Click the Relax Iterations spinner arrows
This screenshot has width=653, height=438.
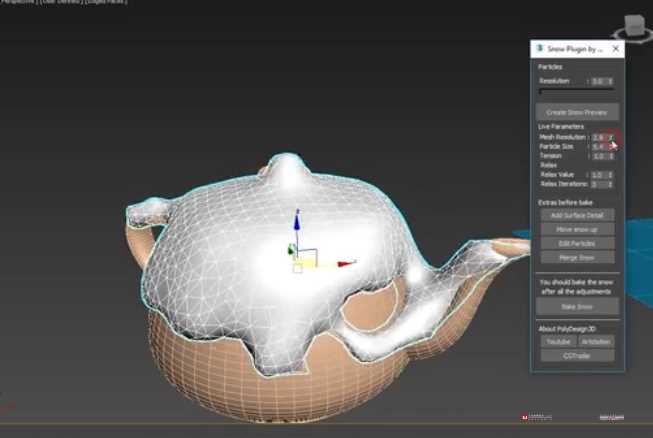click(x=611, y=184)
